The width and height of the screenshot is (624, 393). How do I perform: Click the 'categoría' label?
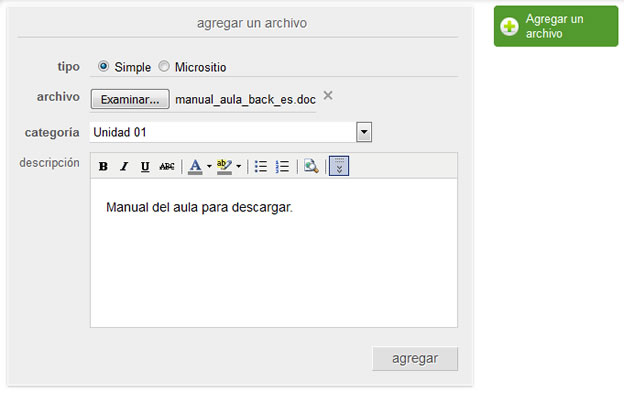click(52, 132)
